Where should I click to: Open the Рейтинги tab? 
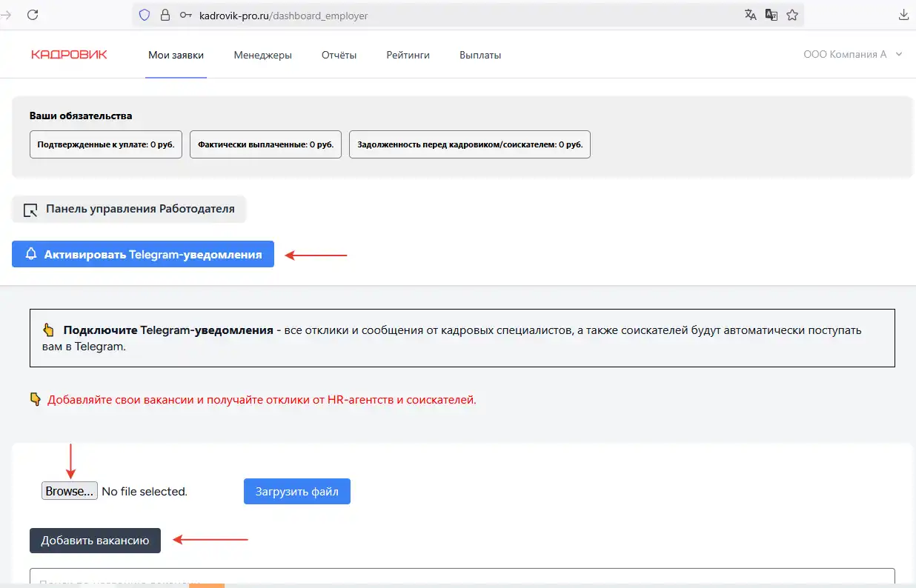coord(408,55)
